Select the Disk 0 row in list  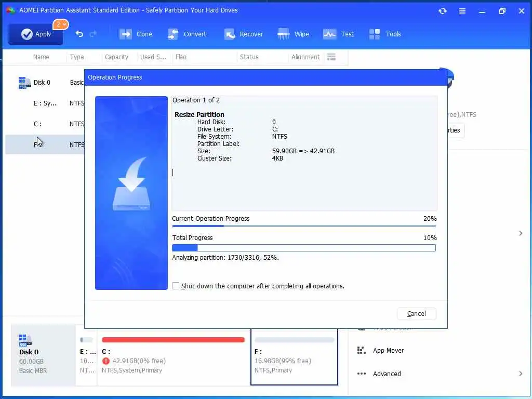pyautogui.click(x=45, y=83)
